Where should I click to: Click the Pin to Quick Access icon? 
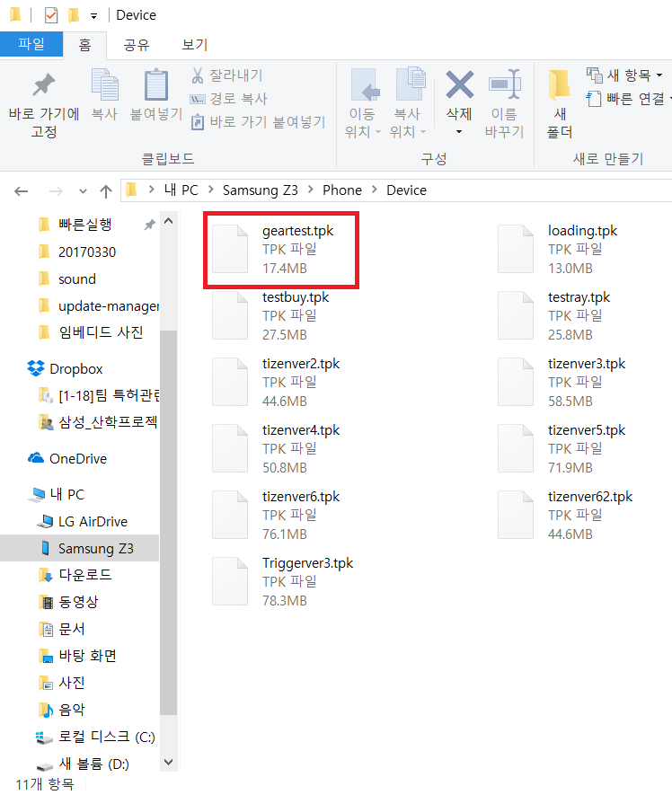tap(43, 87)
